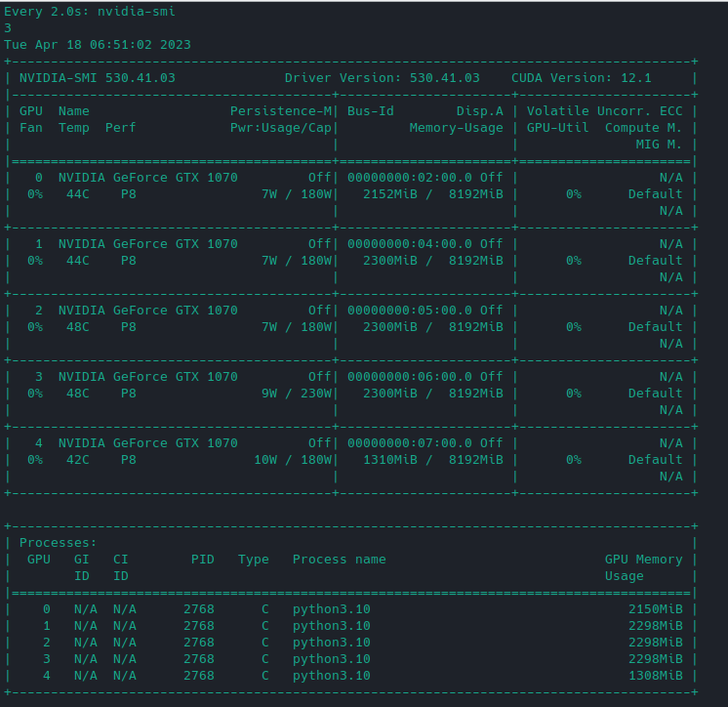Viewport: 728px width, 707px height.
Task: Click GPU 3 power reading '9W / 230W'
Action: pos(297,394)
